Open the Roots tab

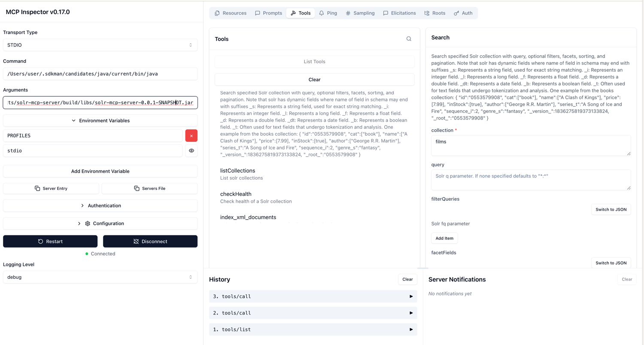coord(434,13)
